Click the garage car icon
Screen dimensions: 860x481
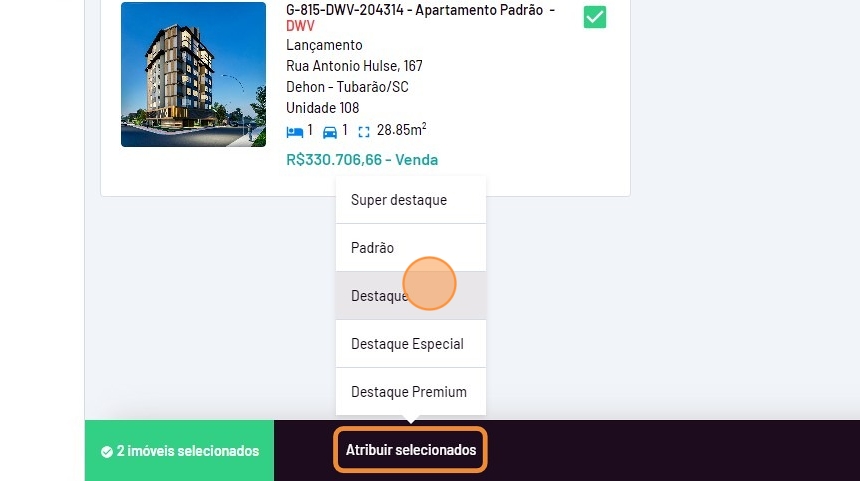coord(330,131)
